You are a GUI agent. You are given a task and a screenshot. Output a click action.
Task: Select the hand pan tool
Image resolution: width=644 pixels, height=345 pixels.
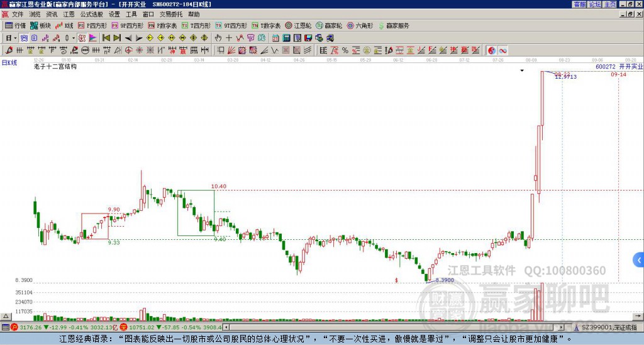point(218,38)
